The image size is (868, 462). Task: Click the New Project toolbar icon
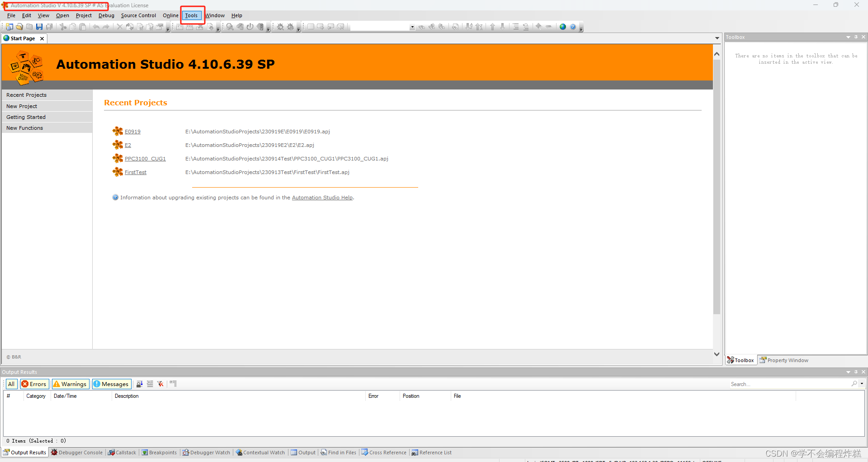9,27
